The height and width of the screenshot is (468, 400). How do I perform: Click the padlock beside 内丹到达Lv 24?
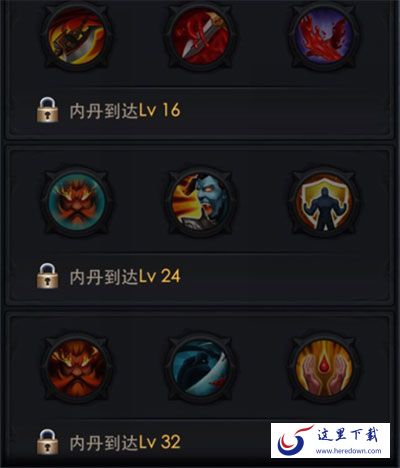tap(48, 276)
